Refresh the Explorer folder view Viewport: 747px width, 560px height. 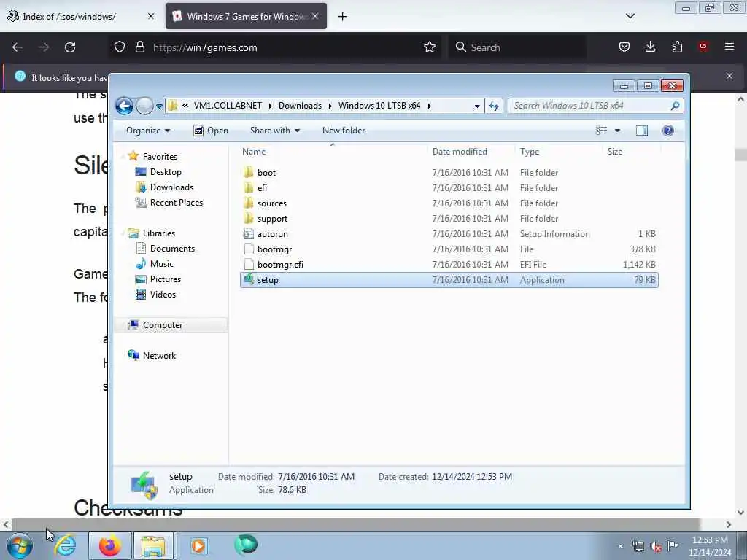[494, 106]
